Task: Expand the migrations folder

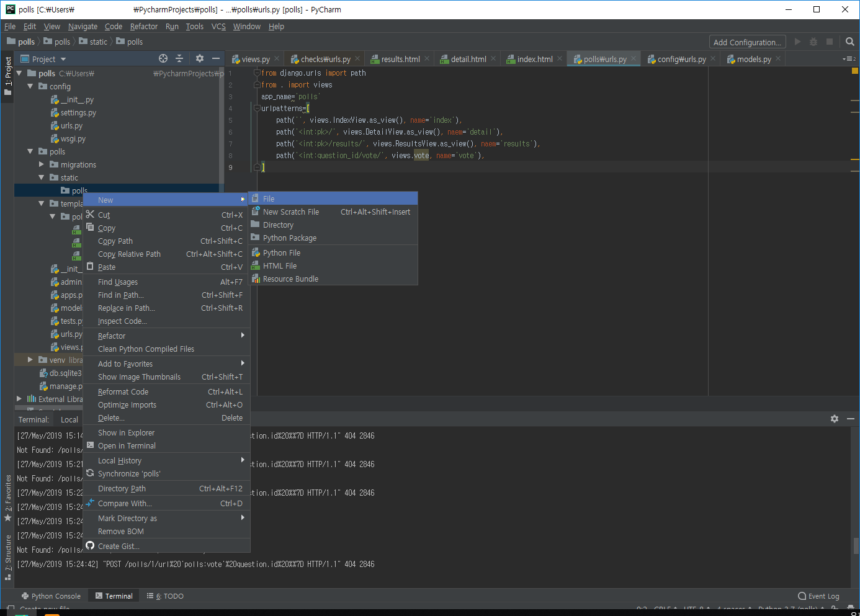Action: pos(42,164)
